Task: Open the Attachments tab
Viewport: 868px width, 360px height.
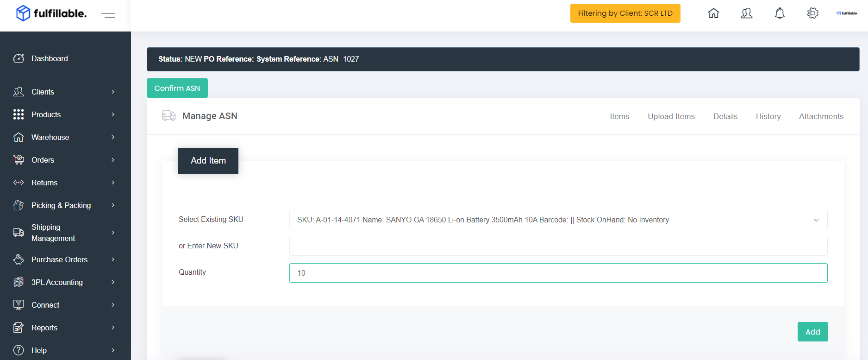Action: [x=821, y=116]
